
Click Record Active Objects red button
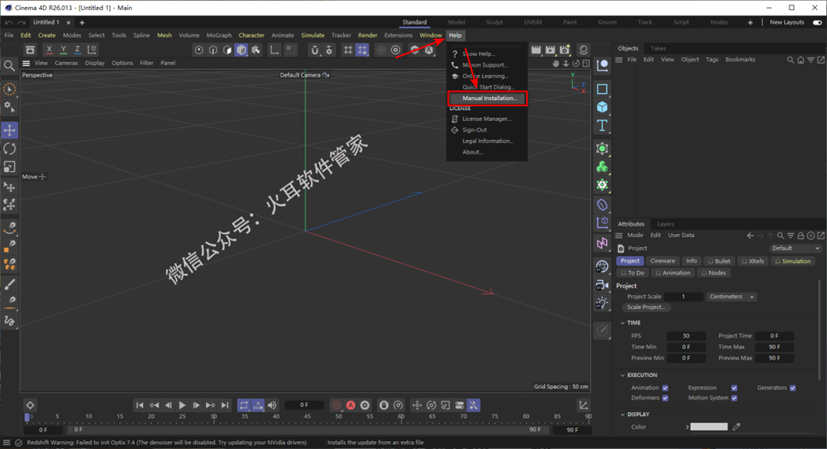tap(336, 405)
